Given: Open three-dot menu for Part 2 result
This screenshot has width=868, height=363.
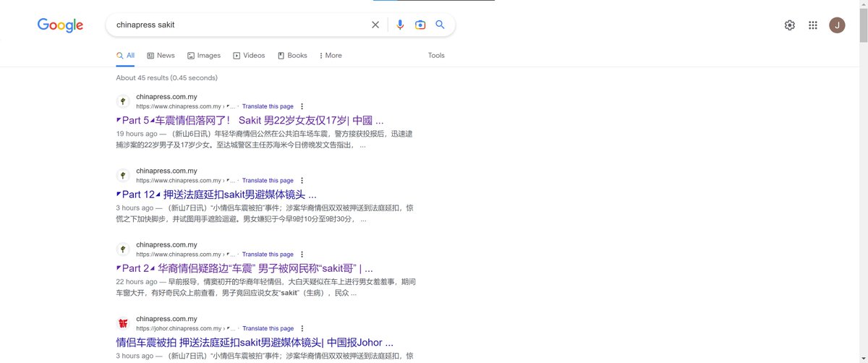Looking at the screenshot, I should pos(302,255).
